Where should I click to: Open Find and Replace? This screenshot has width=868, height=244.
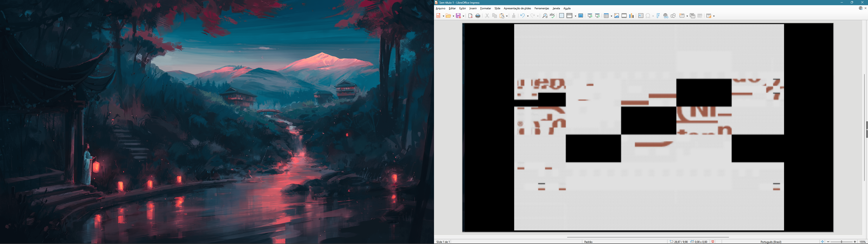[545, 16]
